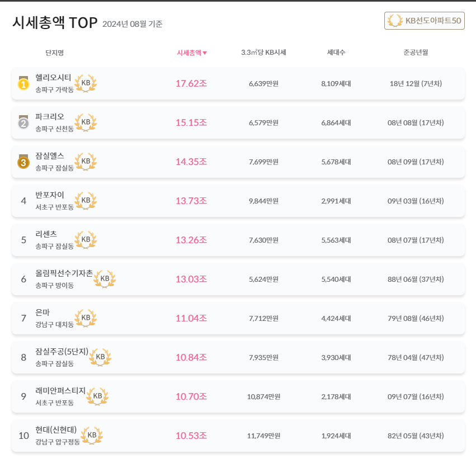Screen dimensions: 476x459
Task: Select the 리센츠 complex row name
Action: tap(46, 234)
